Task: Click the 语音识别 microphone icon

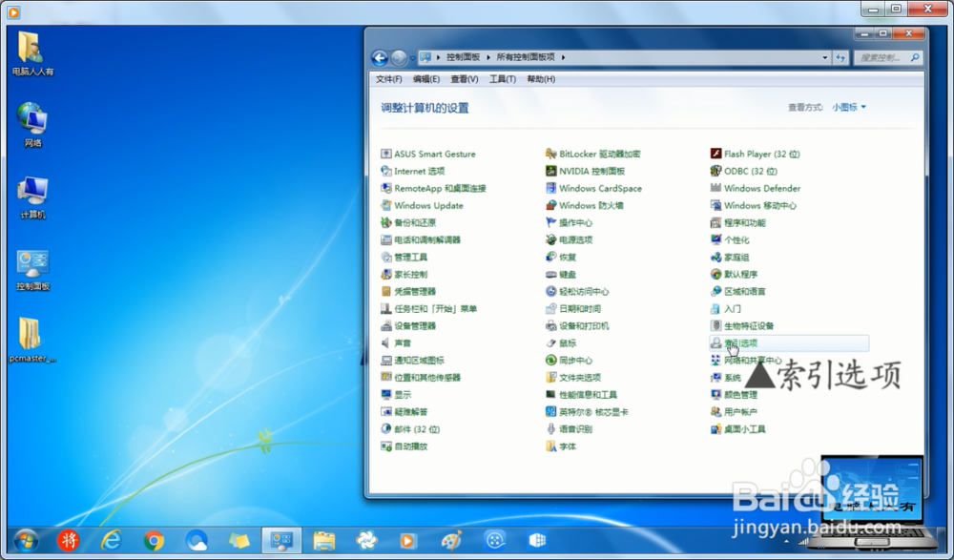Action: pos(550,429)
